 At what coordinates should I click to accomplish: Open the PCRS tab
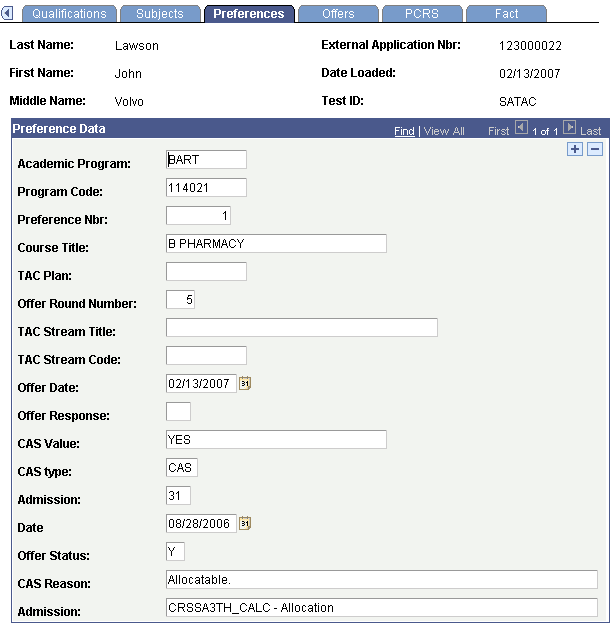[422, 14]
